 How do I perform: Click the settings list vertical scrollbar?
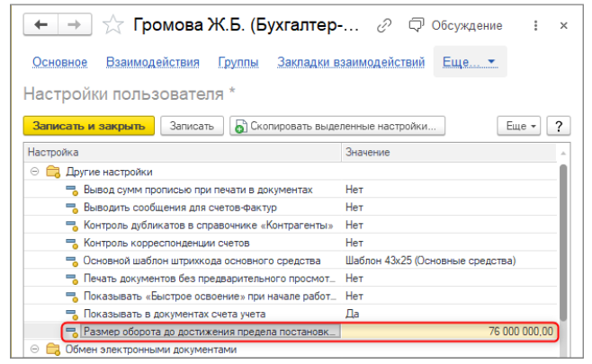(565, 243)
